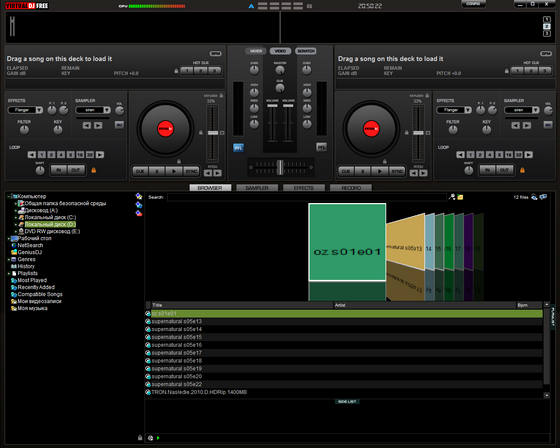This screenshot has width=560, height=448.
Task: Click left deck BPM tap button
Action: (215, 53)
